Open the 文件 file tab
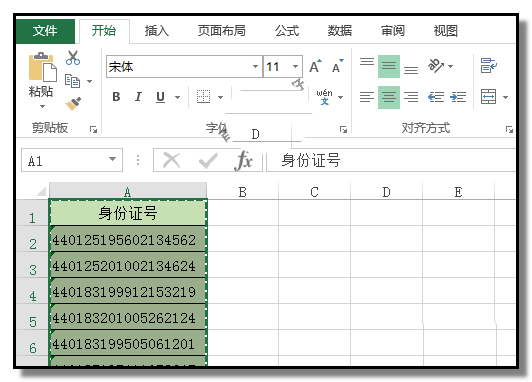532x382 pixels. click(x=45, y=31)
